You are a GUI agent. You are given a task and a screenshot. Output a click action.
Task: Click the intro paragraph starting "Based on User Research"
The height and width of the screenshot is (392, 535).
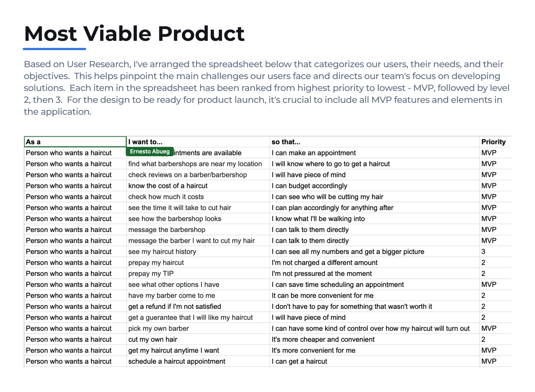(x=266, y=88)
